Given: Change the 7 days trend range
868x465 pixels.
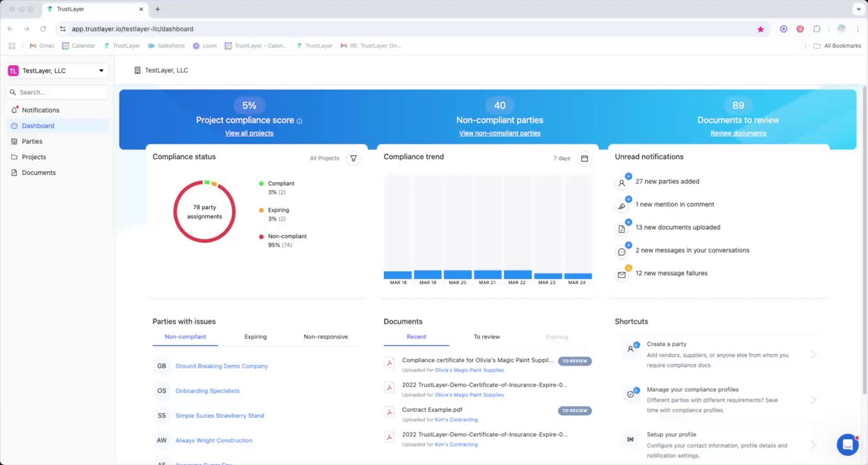Looking at the screenshot, I should [x=562, y=158].
